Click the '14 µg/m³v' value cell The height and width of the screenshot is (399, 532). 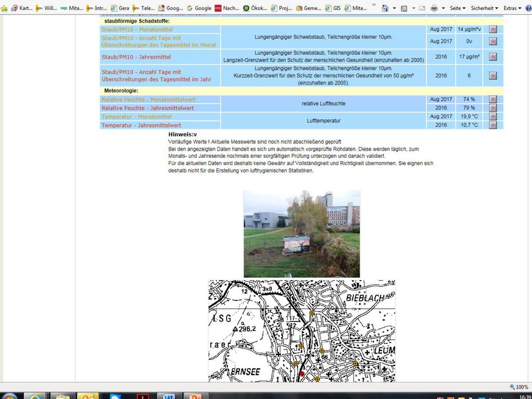click(x=469, y=29)
